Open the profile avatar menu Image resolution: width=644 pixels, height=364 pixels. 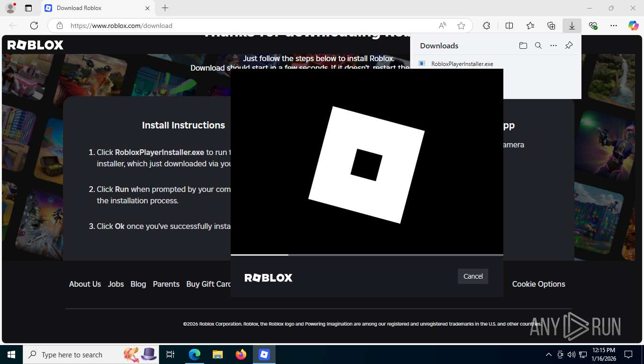pos(10,8)
